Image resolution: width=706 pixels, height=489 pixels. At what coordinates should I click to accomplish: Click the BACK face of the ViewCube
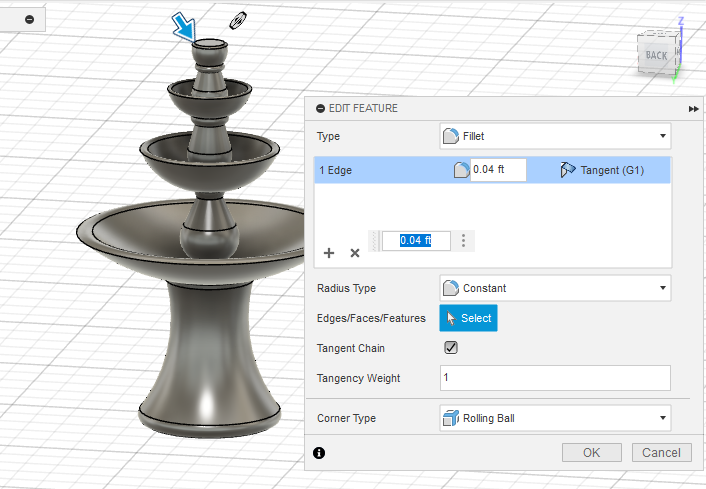(656, 55)
